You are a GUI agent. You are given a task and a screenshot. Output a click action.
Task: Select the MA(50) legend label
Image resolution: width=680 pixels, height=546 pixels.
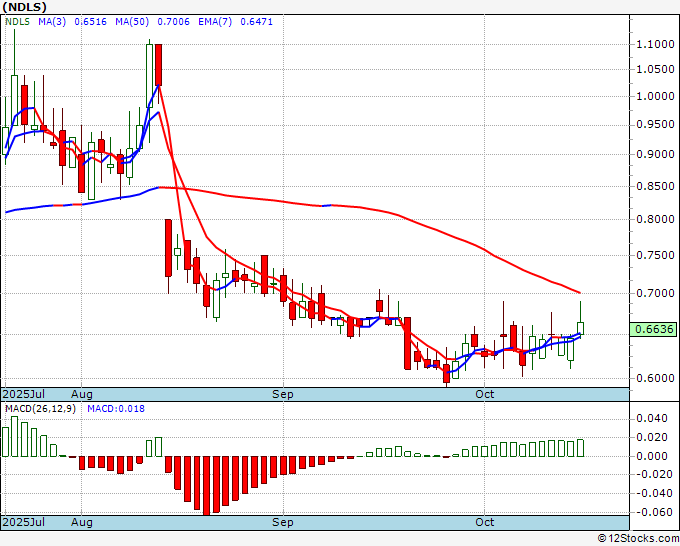[132, 22]
